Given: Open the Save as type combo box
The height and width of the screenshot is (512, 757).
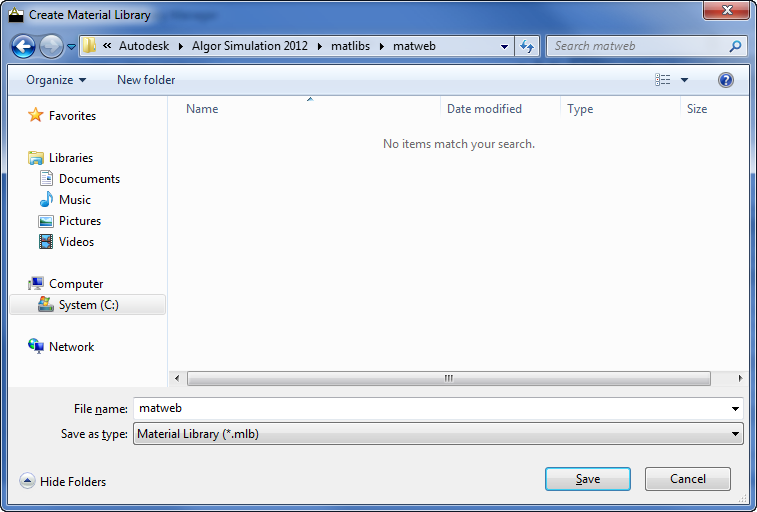Looking at the screenshot, I should click(438, 434).
